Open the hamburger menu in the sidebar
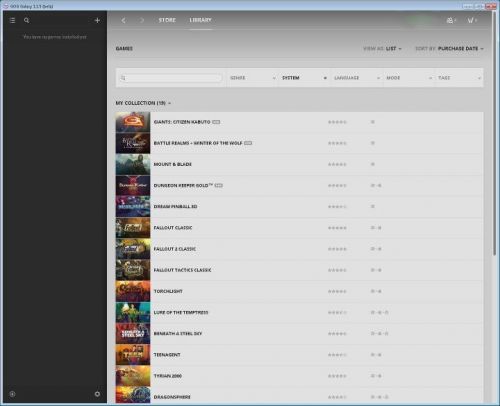Screen dimensions: 500x406 coord(13,20)
